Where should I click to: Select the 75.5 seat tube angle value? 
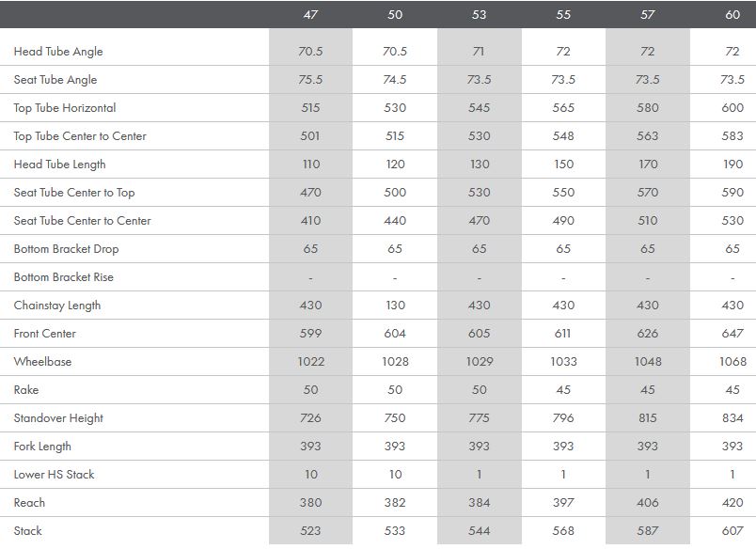pyautogui.click(x=310, y=80)
